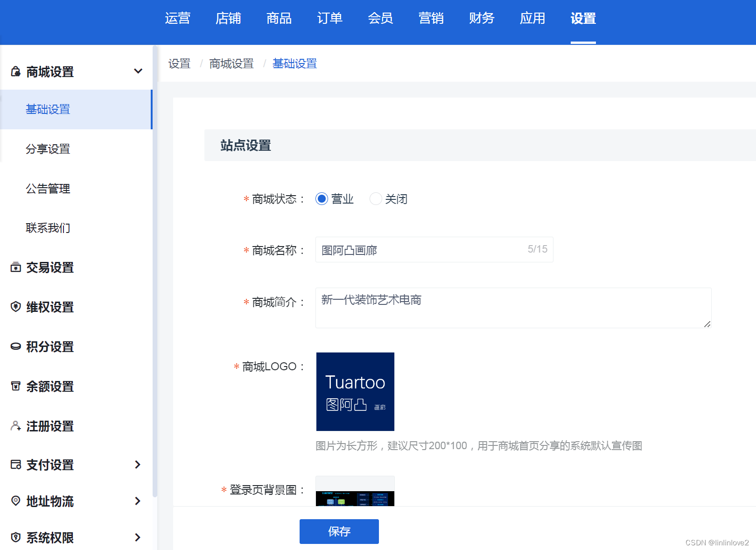Open the 会员 top menu

click(380, 19)
